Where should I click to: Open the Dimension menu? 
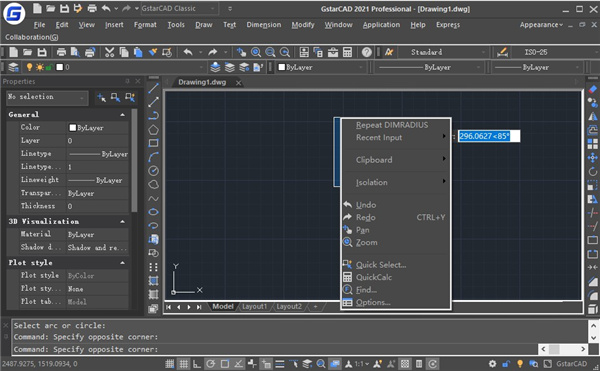tap(264, 25)
